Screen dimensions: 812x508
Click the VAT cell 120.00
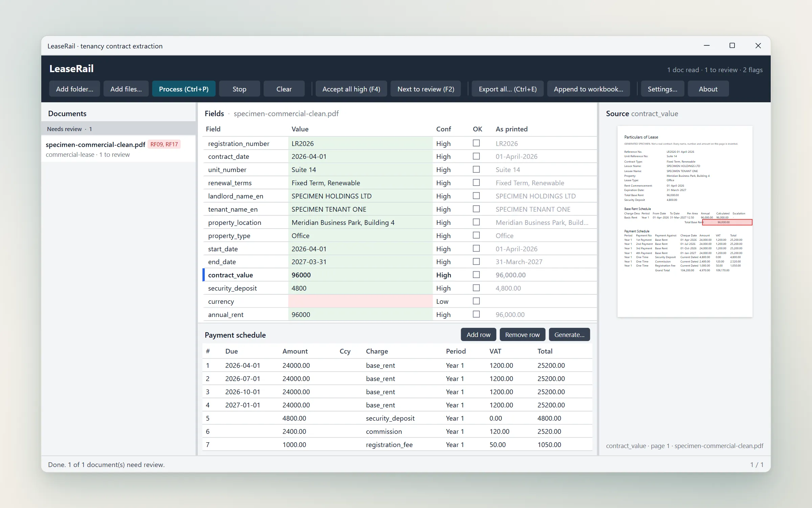[499, 431]
